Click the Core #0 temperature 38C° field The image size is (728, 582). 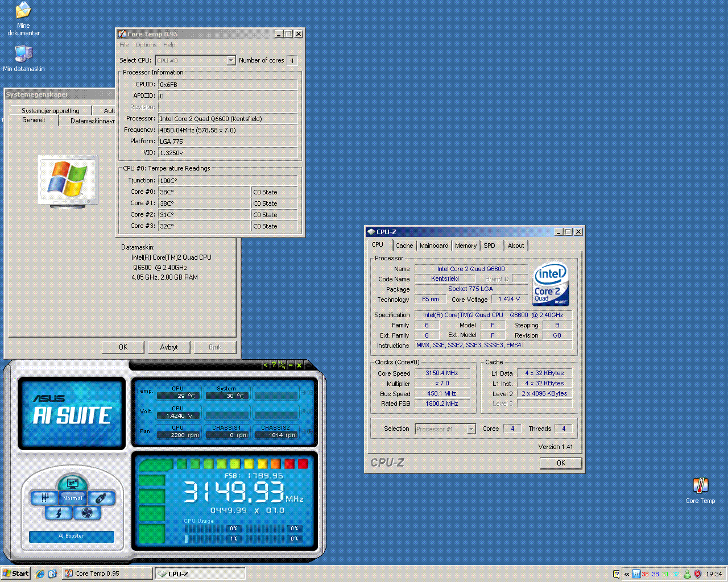pos(204,192)
